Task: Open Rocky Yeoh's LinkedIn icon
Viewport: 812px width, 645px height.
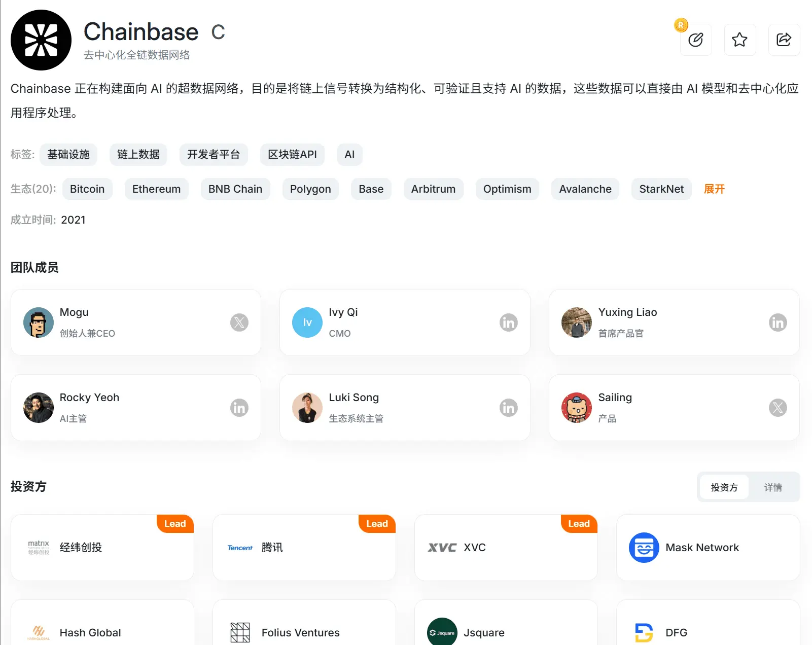Action: [x=239, y=408]
